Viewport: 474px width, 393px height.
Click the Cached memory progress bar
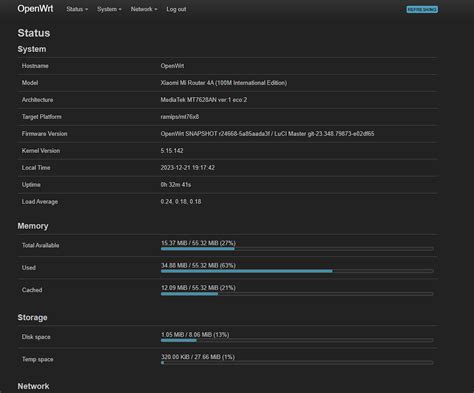pyautogui.click(x=297, y=294)
